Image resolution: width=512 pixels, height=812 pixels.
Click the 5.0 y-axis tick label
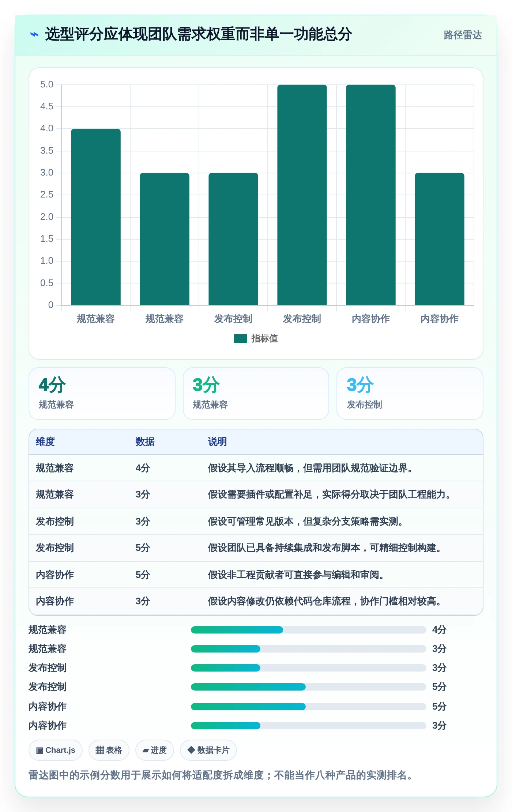click(47, 84)
